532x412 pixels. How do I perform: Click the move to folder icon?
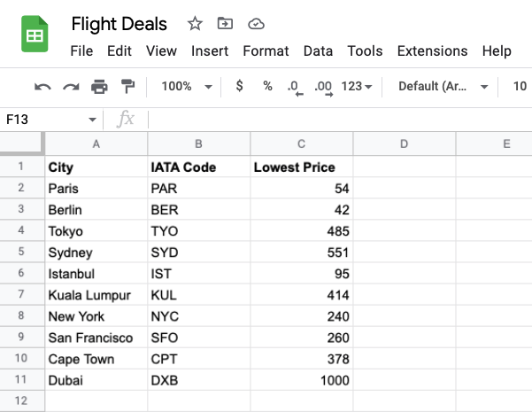225,23
